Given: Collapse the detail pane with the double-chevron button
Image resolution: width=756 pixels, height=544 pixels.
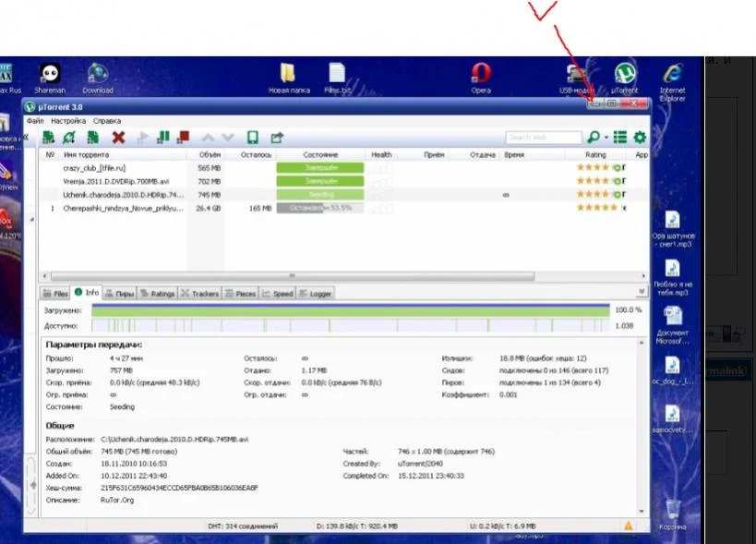Looking at the screenshot, I should click(x=642, y=292).
